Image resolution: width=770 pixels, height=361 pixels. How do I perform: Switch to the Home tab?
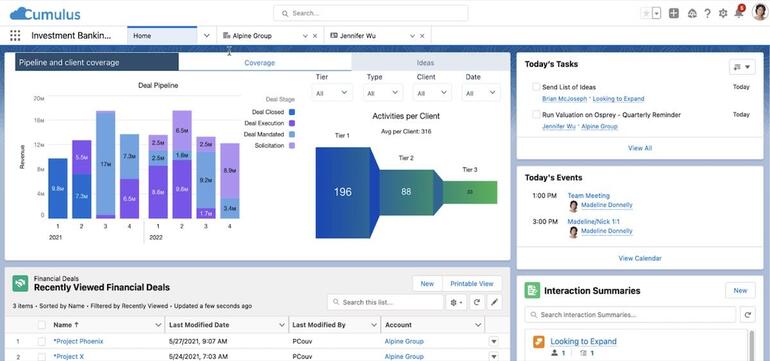click(x=162, y=36)
